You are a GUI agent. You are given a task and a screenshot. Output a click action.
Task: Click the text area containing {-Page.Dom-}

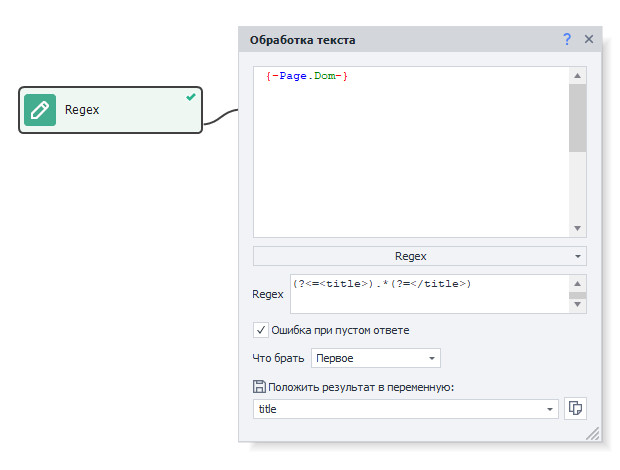coord(410,150)
